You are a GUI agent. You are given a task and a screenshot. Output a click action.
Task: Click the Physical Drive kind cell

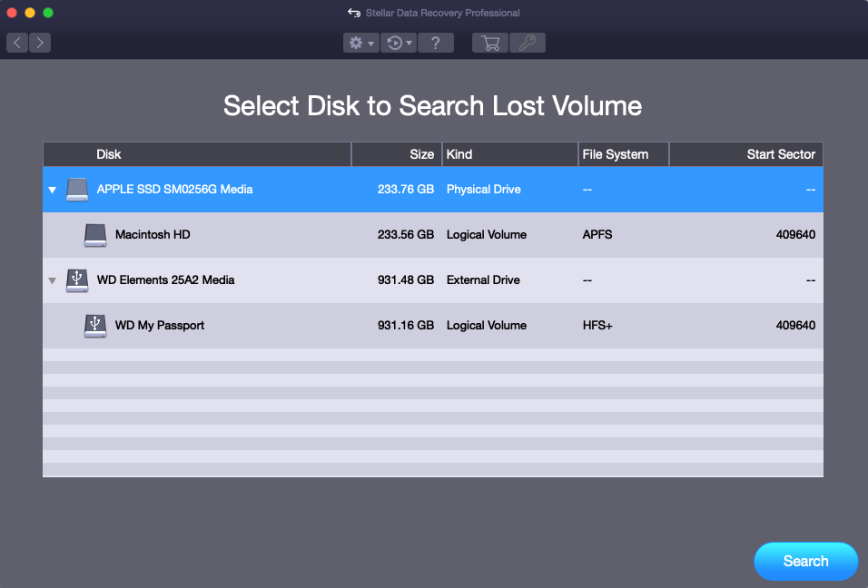pos(484,189)
